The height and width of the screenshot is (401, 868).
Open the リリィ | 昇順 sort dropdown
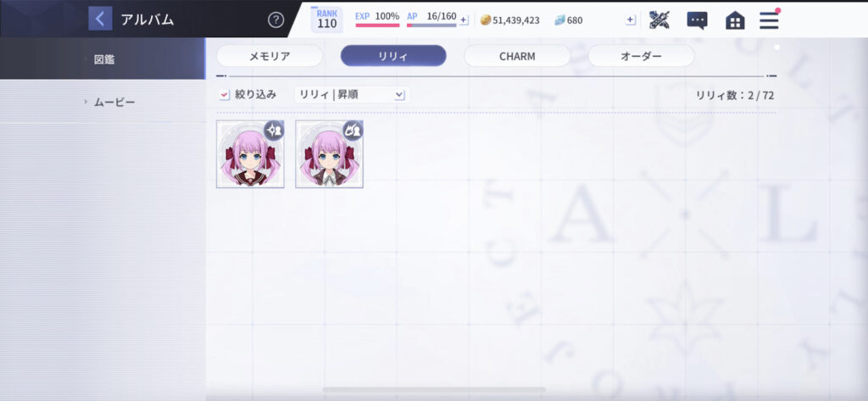[352, 95]
